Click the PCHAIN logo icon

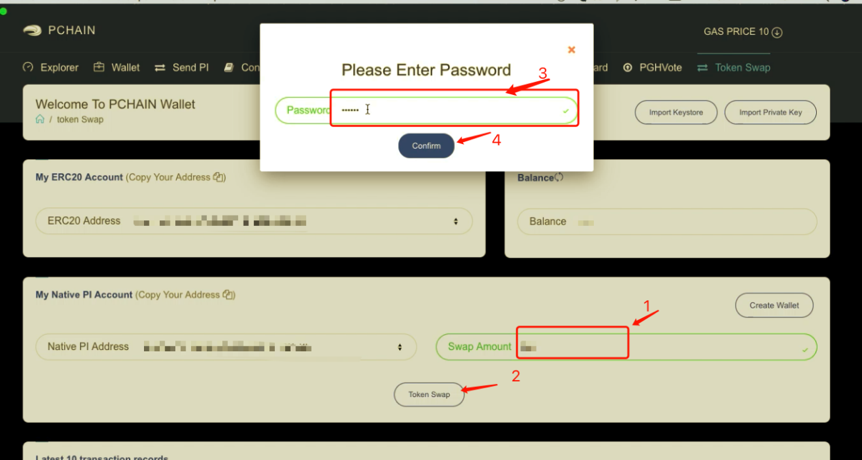click(32, 31)
